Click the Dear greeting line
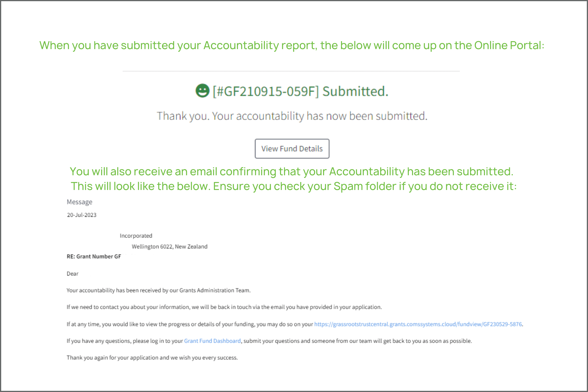This screenshot has height=392, width=588. point(73,274)
